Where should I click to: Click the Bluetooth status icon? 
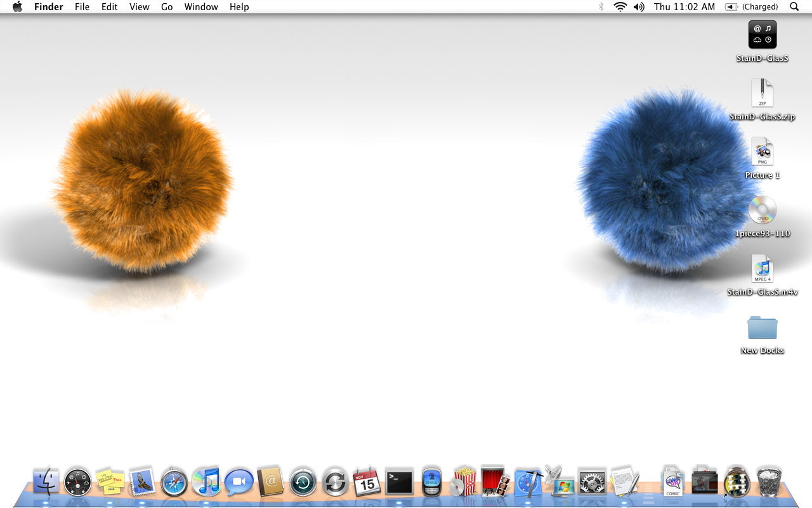click(601, 7)
